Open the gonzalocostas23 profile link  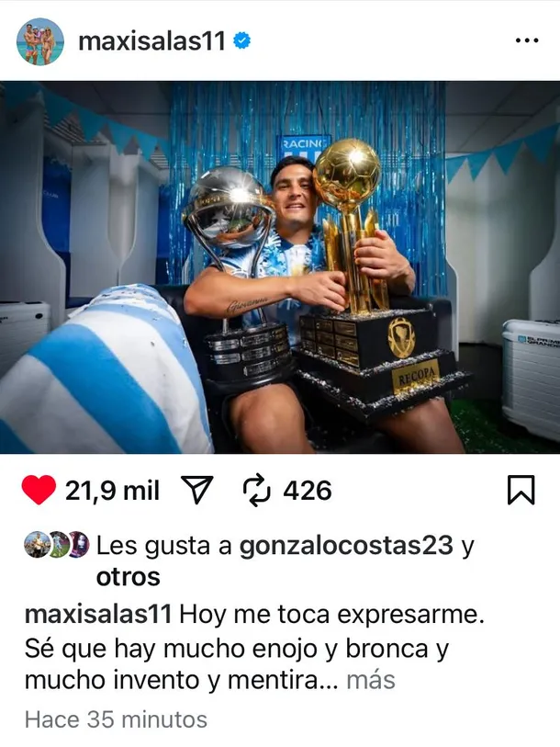[x=346, y=546]
